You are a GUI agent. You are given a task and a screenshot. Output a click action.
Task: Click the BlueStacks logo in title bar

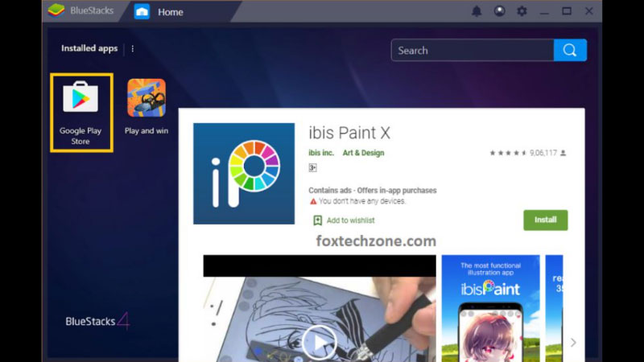(56, 10)
